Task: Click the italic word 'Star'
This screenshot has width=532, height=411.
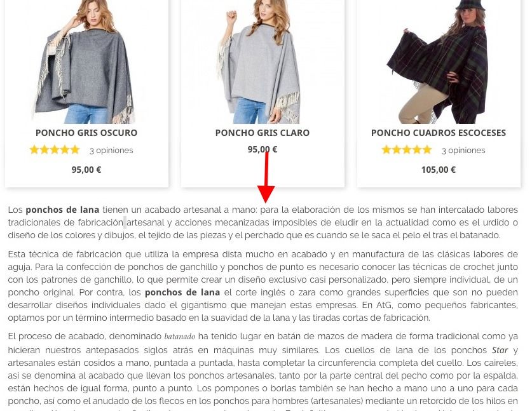Action: point(500,350)
